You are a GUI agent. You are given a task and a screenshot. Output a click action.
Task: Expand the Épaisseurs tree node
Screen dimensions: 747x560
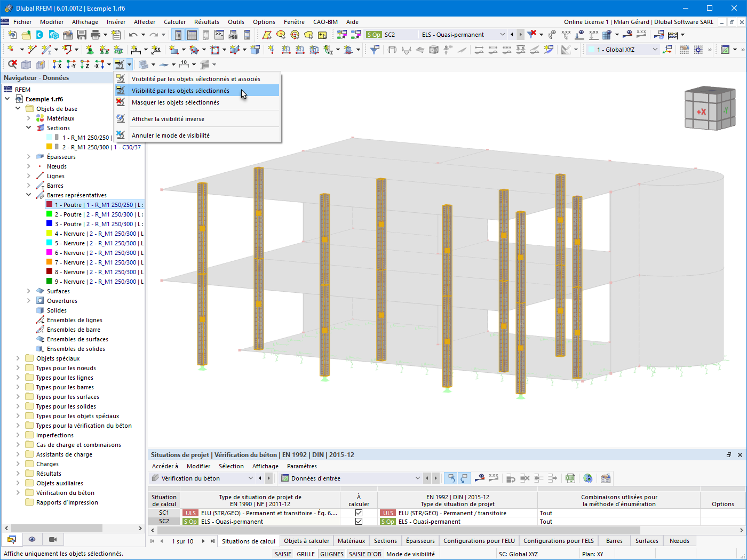click(x=29, y=157)
